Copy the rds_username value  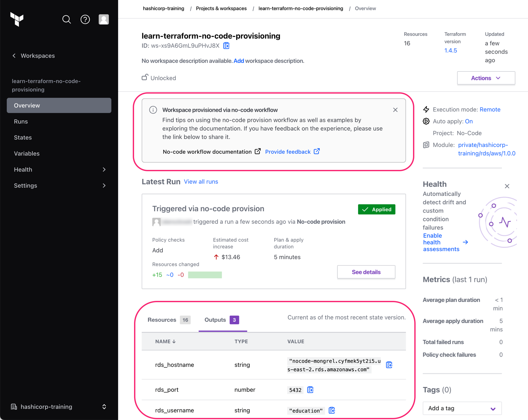332,410
